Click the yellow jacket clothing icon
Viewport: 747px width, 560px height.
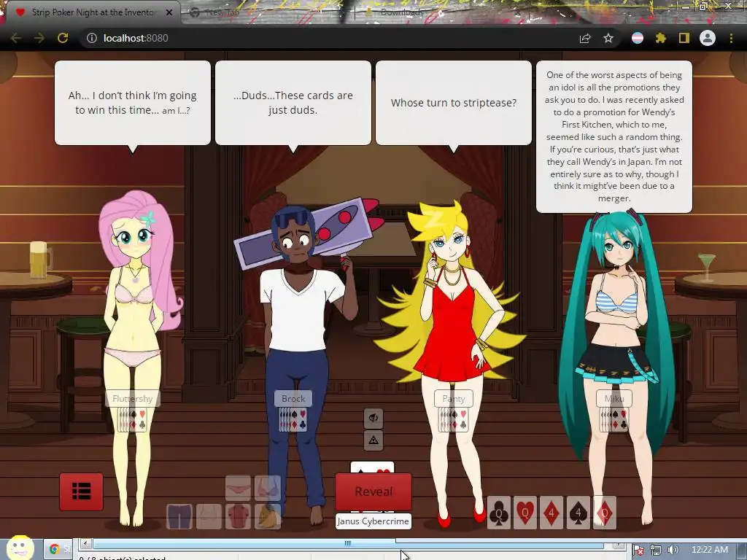click(268, 517)
